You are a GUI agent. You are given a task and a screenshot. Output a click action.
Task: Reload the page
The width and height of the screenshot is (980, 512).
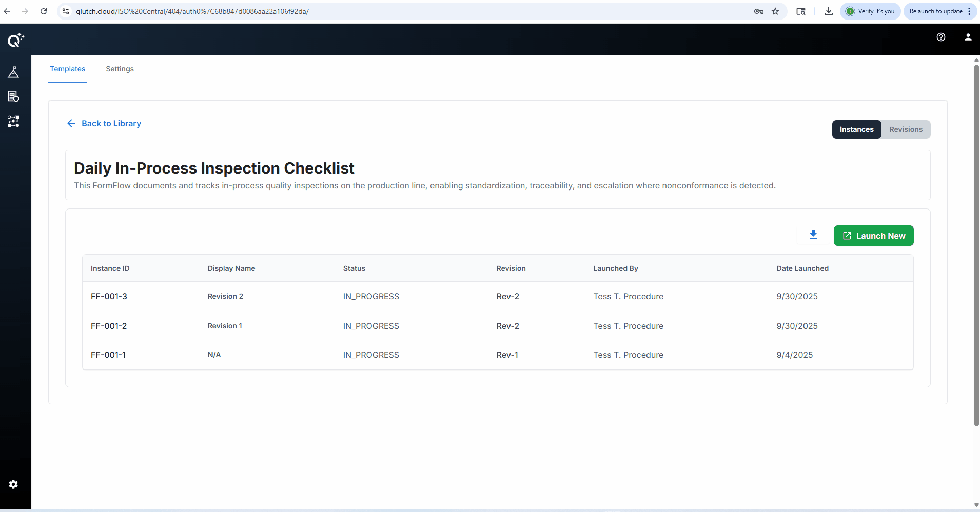click(44, 11)
